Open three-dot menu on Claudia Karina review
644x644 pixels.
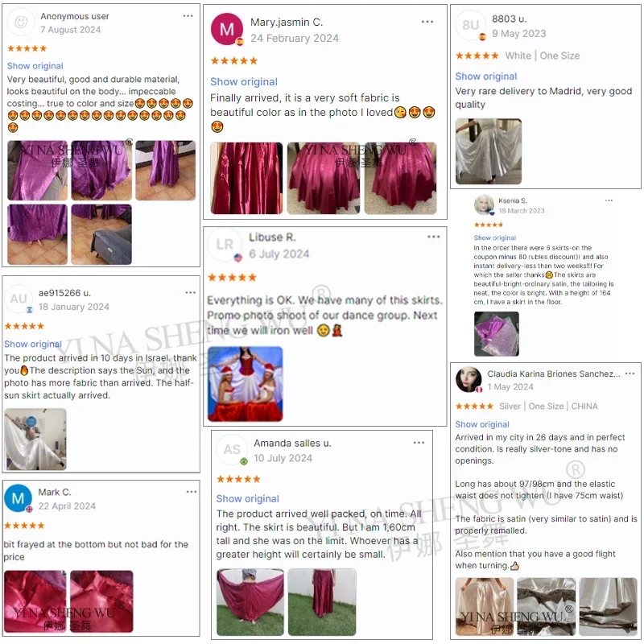pos(630,374)
